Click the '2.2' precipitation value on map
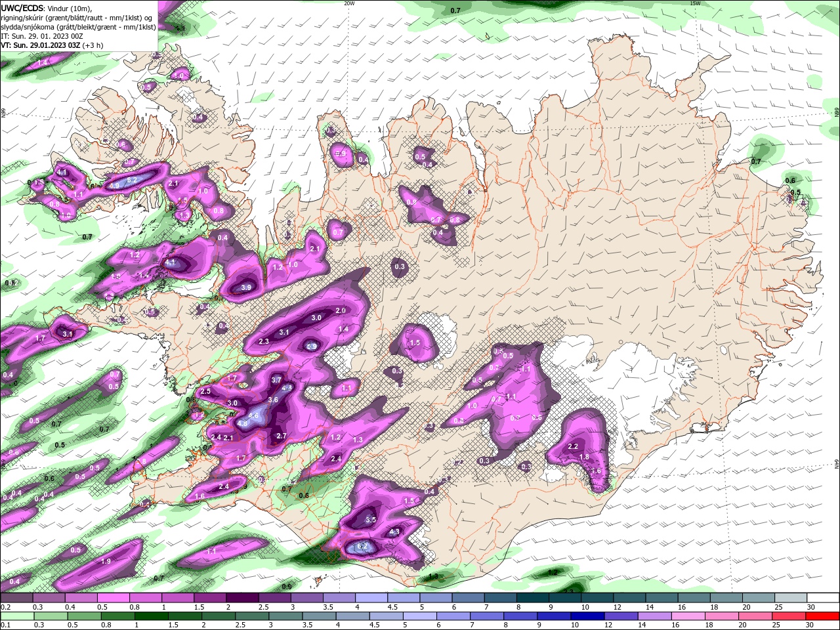Image resolution: width=840 pixels, height=630 pixels. pos(573,446)
